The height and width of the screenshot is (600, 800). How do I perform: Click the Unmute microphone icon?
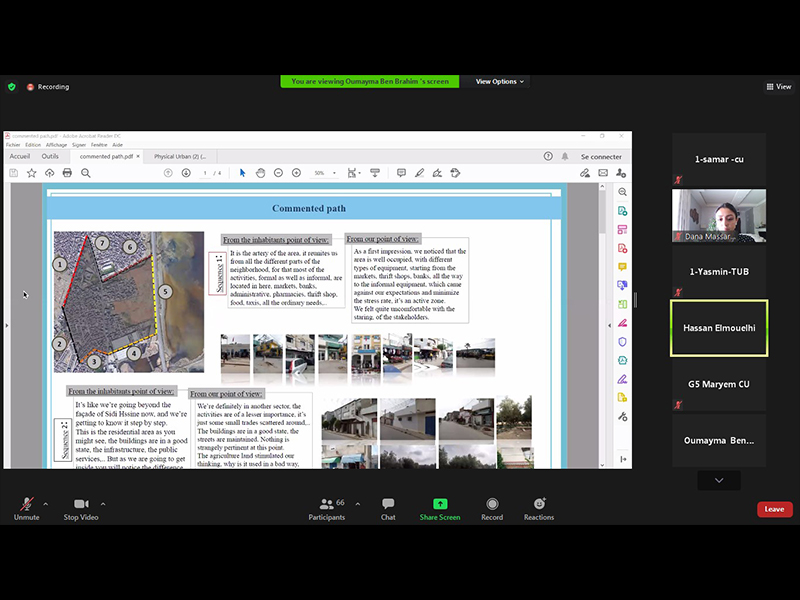pyautogui.click(x=26, y=504)
